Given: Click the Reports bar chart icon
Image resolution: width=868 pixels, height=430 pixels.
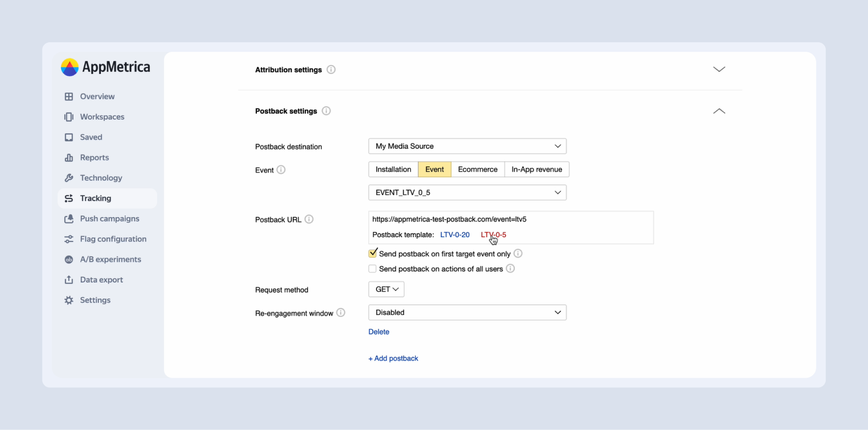Looking at the screenshot, I should [x=69, y=157].
